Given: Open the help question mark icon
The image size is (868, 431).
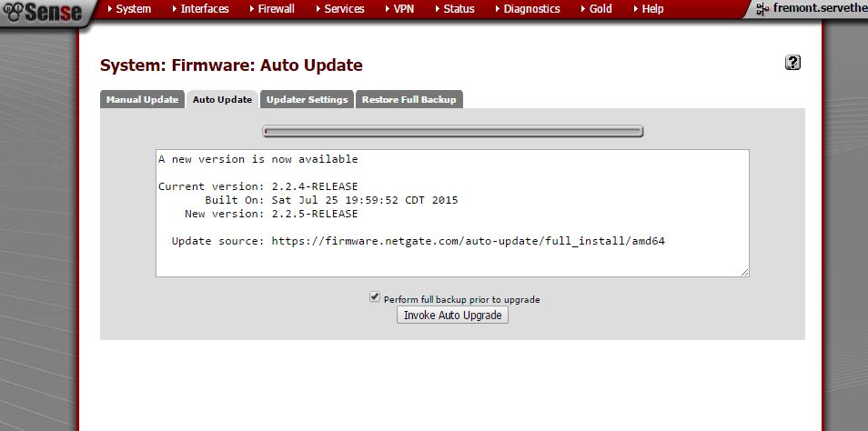Looking at the screenshot, I should pos(792,63).
